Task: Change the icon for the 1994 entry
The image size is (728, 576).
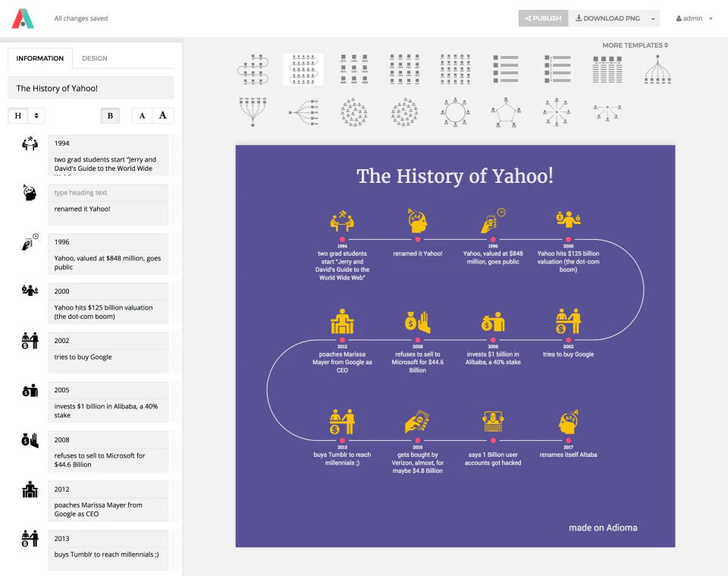Action: tap(30, 143)
